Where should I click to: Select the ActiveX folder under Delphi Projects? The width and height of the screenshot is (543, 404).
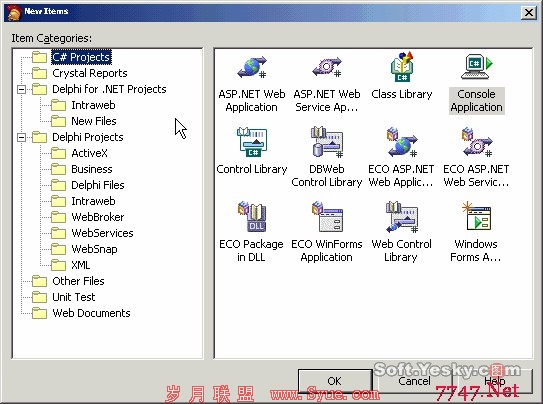89,153
